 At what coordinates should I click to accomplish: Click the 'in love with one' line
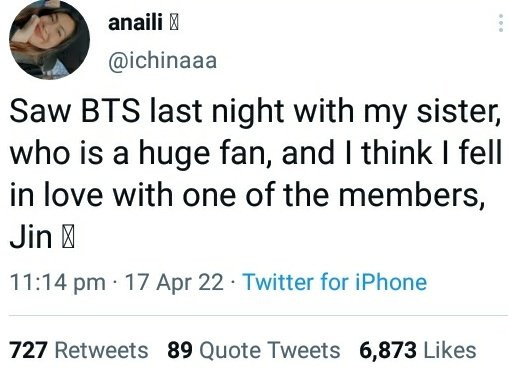point(247,195)
